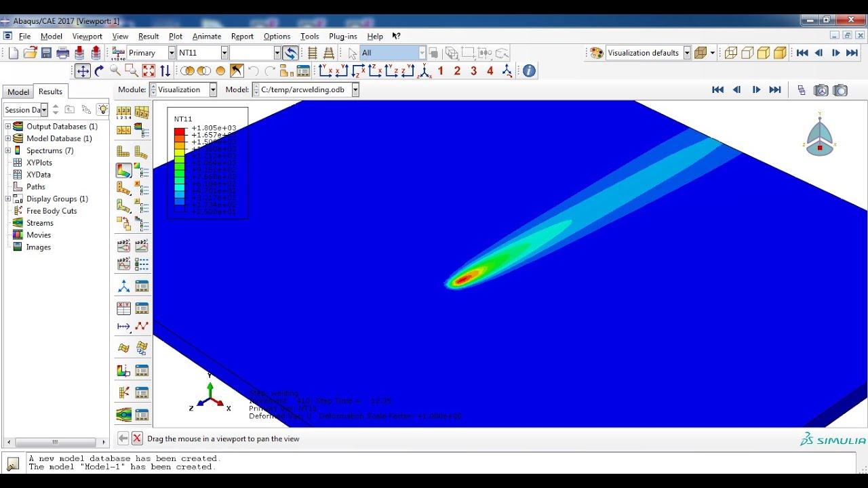Image resolution: width=868 pixels, height=488 pixels.
Task: Open the Primary variable type dropdown
Action: [172, 53]
